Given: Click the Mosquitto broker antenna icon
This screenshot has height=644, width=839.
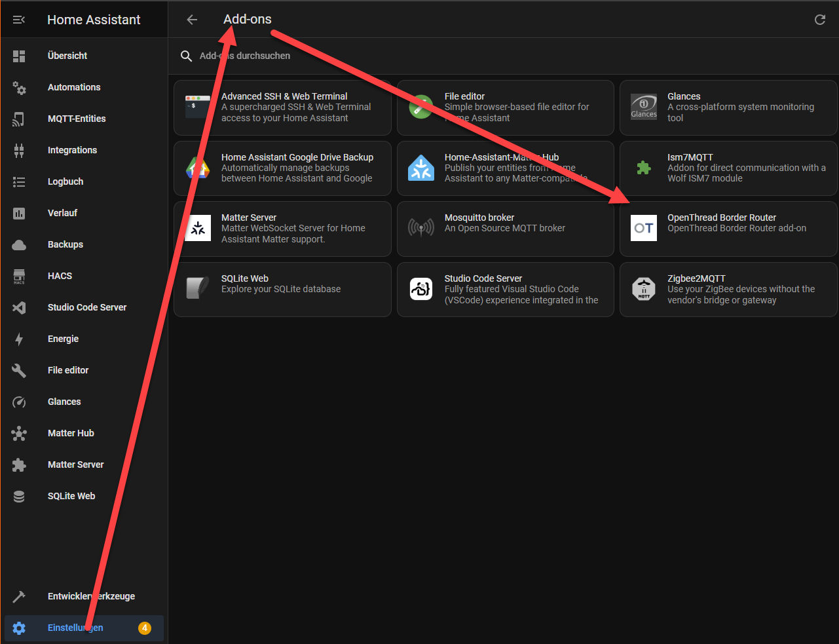Looking at the screenshot, I should (x=420, y=228).
